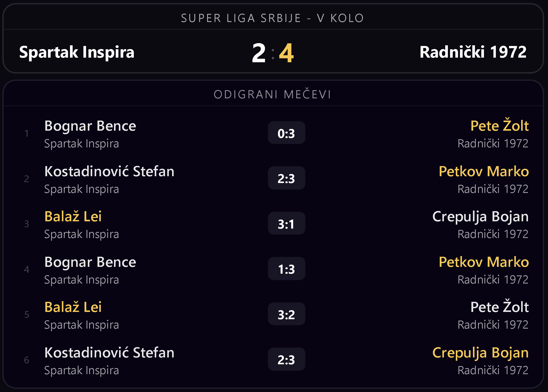Screen dimensions: 548x392
Task: Open the 0:3 score badge of match 1
Action: point(287,133)
